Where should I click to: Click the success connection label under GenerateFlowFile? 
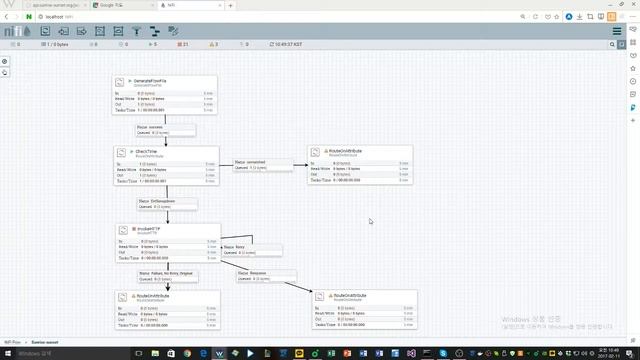click(x=165, y=130)
